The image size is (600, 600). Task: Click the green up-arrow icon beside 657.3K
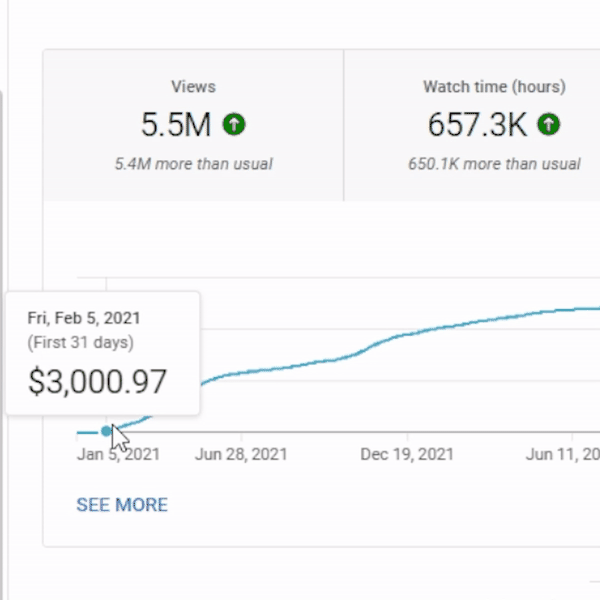point(549,125)
